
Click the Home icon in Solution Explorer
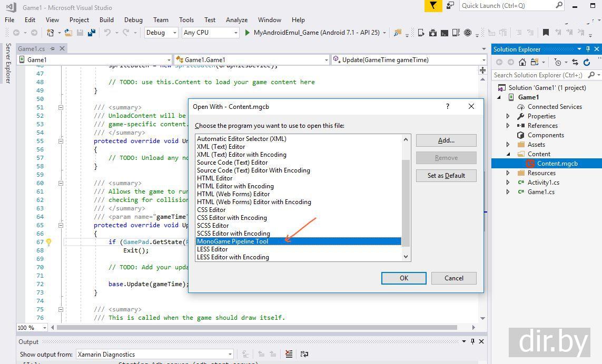[x=522, y=62]
